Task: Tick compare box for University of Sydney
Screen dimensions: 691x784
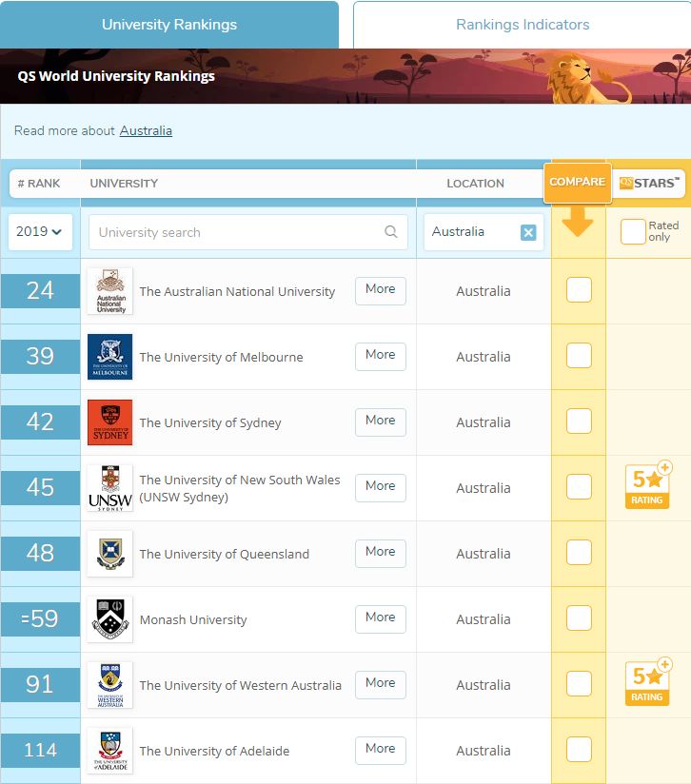Action: coord(579,421)
